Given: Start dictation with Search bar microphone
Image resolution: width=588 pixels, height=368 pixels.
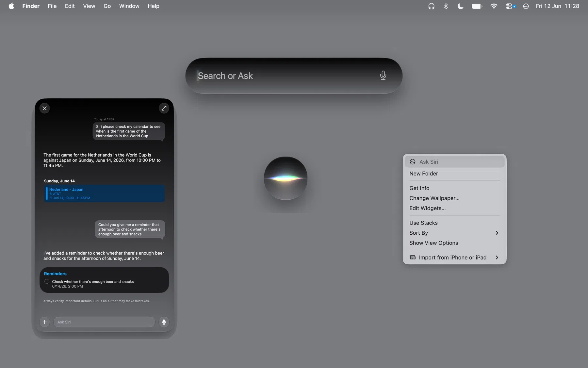Looking at the screenshot, I should tap(383, 76).
